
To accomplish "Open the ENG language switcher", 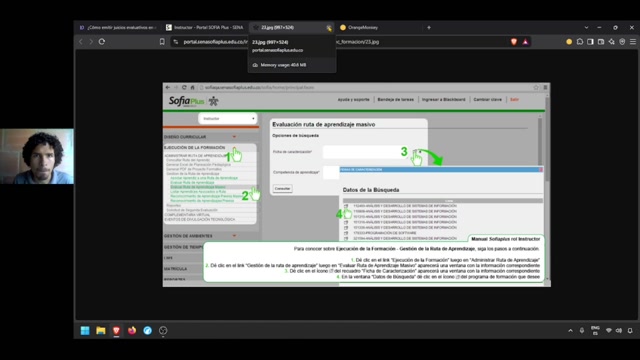I will [595, 331].
